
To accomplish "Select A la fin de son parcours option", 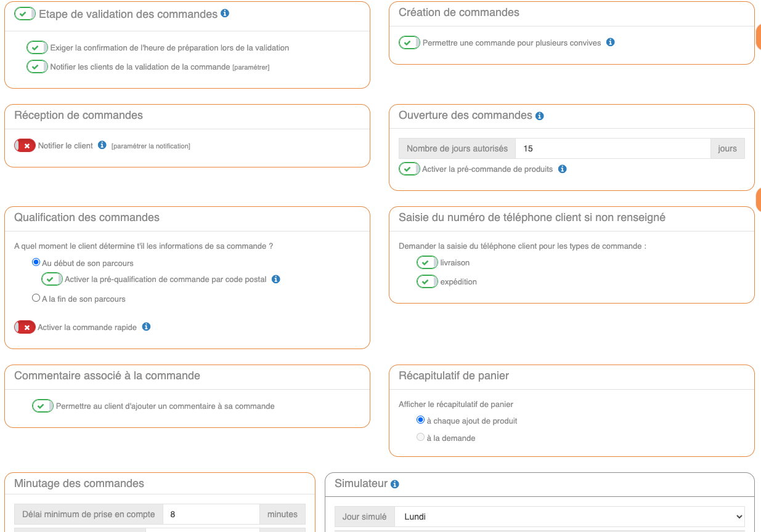I will (x=36, y=299).
